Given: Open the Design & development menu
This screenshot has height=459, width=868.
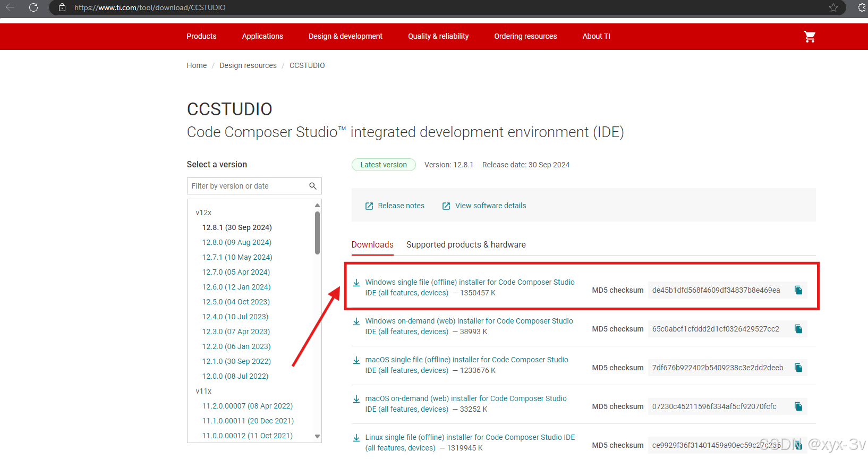Looking at the screenshot, I should pos(345,36).
